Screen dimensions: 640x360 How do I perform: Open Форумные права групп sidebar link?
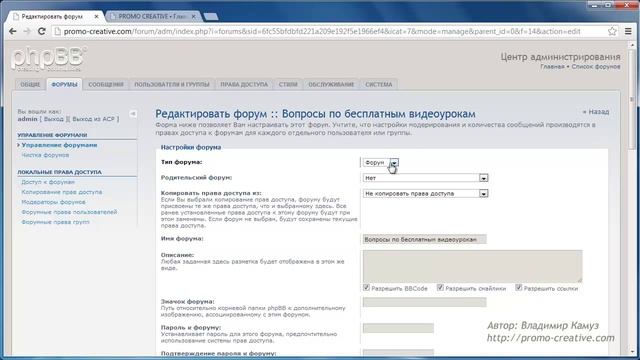pos(56,222)
